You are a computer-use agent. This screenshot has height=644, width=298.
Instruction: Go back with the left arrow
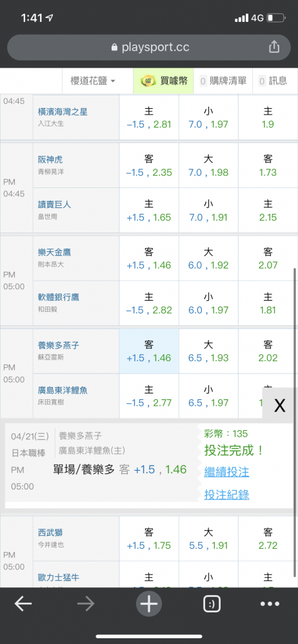pyautogui.click(x=23, y=604)
